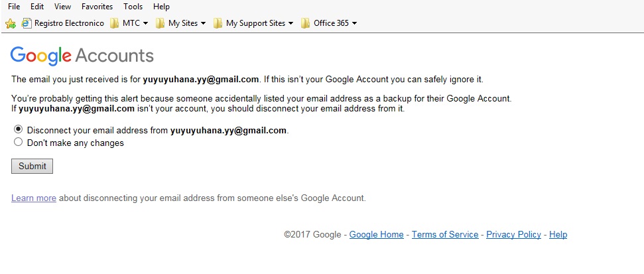The image size is (644, 274).
Task: Expand the MTC favorites dropdown arrow
Action: [x=146, y=23]
